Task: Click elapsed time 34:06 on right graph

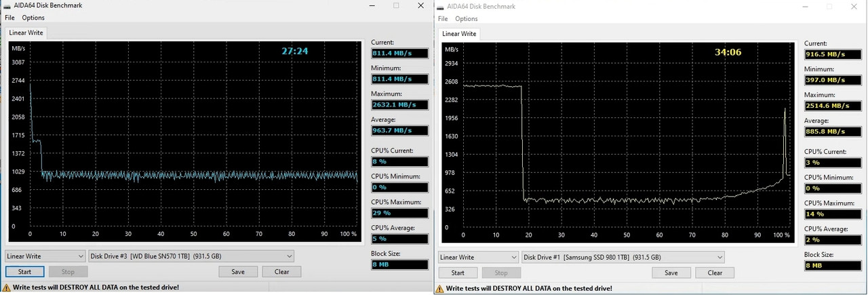Action: (728, 52)
